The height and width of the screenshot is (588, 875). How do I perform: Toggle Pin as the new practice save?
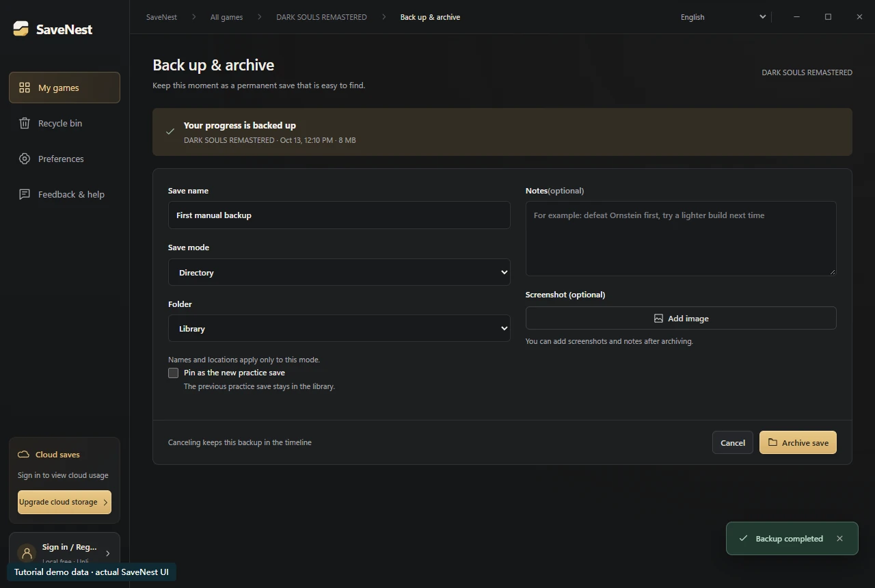pyautogui.click(x=174, y=373)
